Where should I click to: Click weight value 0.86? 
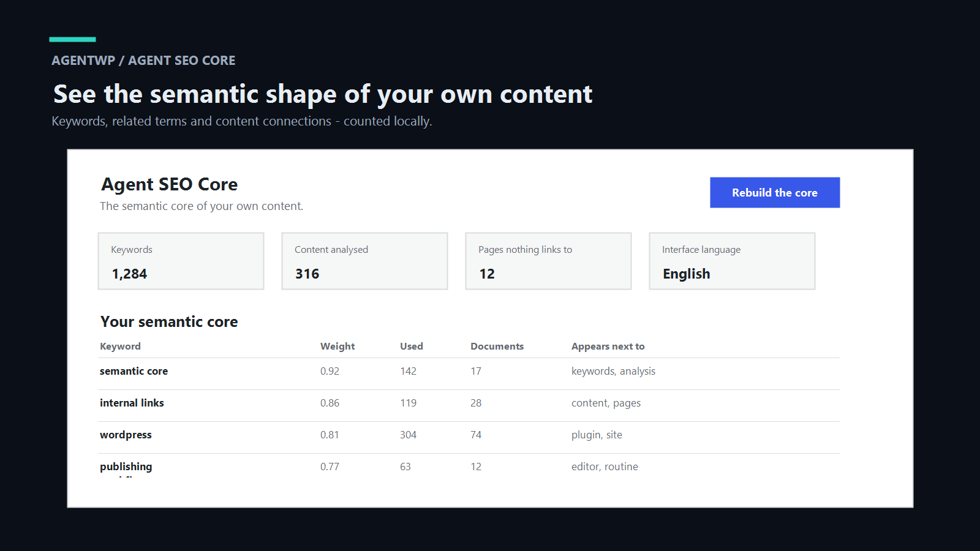tap(330, 403)
